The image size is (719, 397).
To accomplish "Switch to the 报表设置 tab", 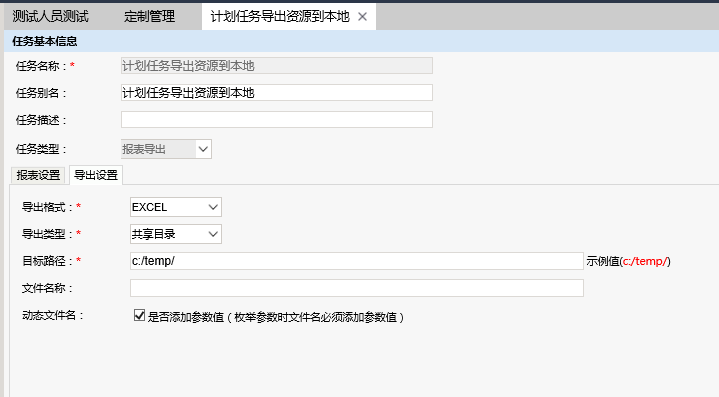I will coord(39,175).
